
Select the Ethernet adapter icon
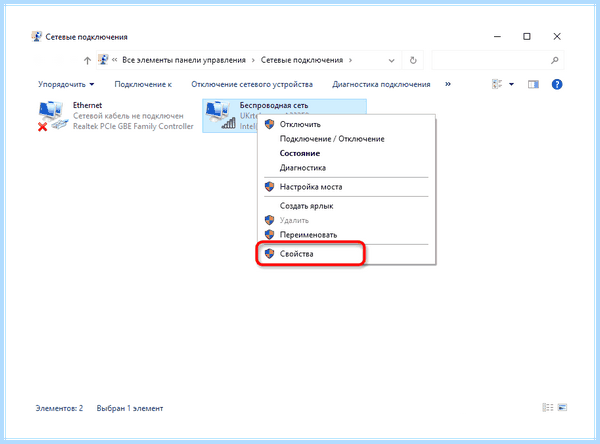pyautogui.click(x=53, y=116)
